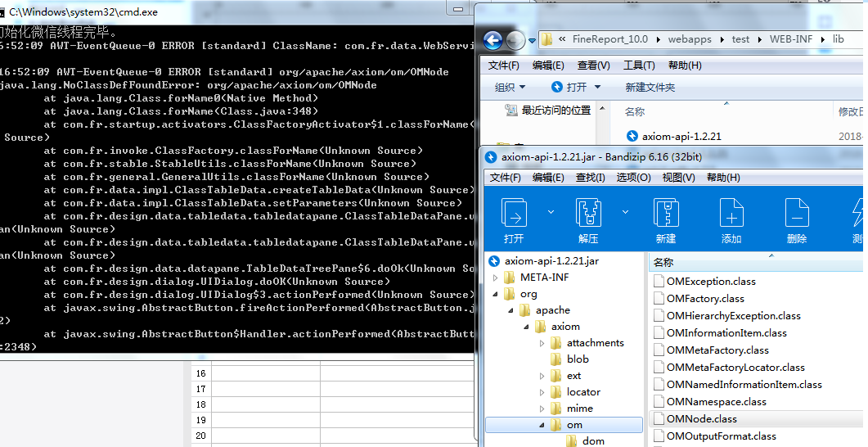The height and width of the screenshot is (447, 868).
Task: Open Explorer's recent locations dropdown arrow
Action: [532, 40]
